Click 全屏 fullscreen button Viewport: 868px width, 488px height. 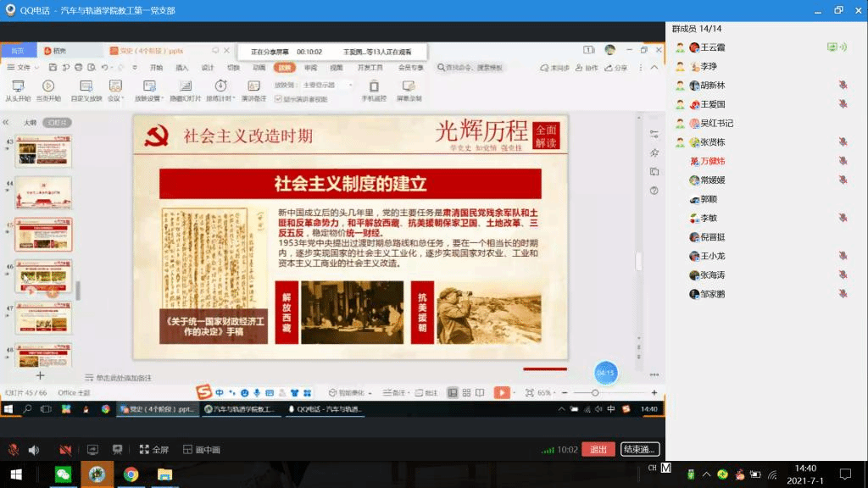[154, 450]
